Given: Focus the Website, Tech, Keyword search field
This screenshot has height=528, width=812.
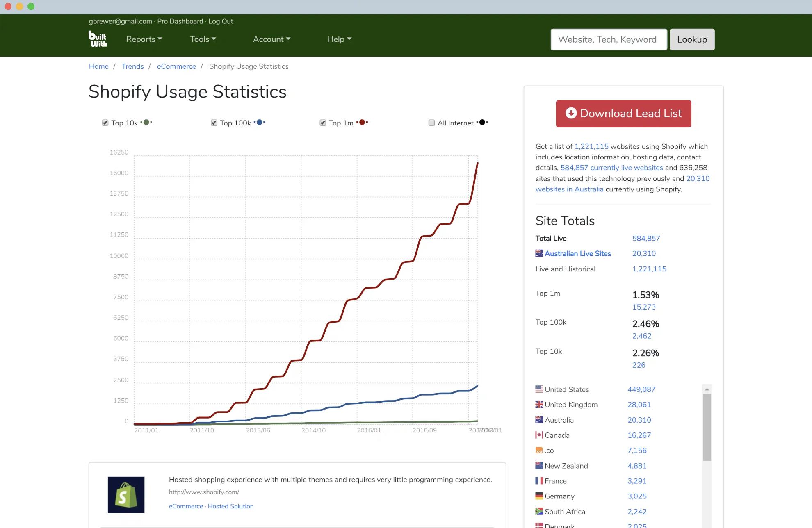Looking at the screenshot, I should tap(609, 39).
